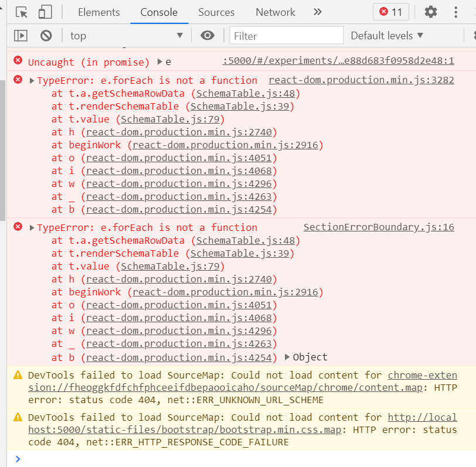Activate the inspect element picker icon
476x467 pixels.
(22, 12)
